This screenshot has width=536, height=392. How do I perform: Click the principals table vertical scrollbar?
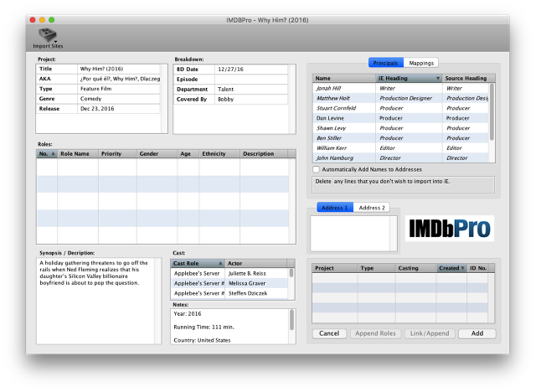point(492,112)
